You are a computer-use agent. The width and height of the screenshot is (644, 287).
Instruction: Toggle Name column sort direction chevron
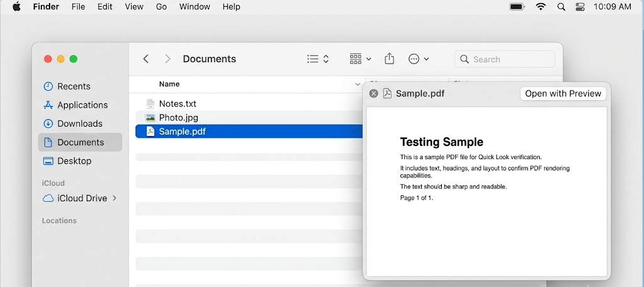357,85
